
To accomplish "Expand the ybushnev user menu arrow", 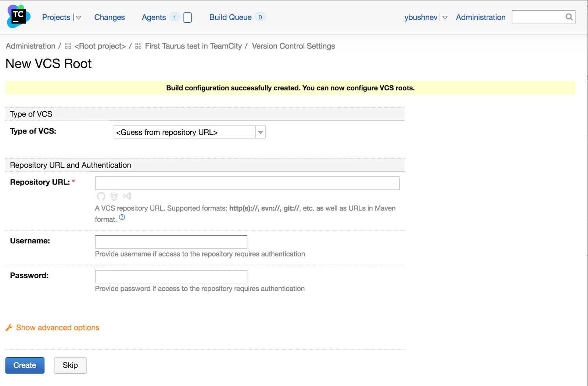I will point(445,18).
